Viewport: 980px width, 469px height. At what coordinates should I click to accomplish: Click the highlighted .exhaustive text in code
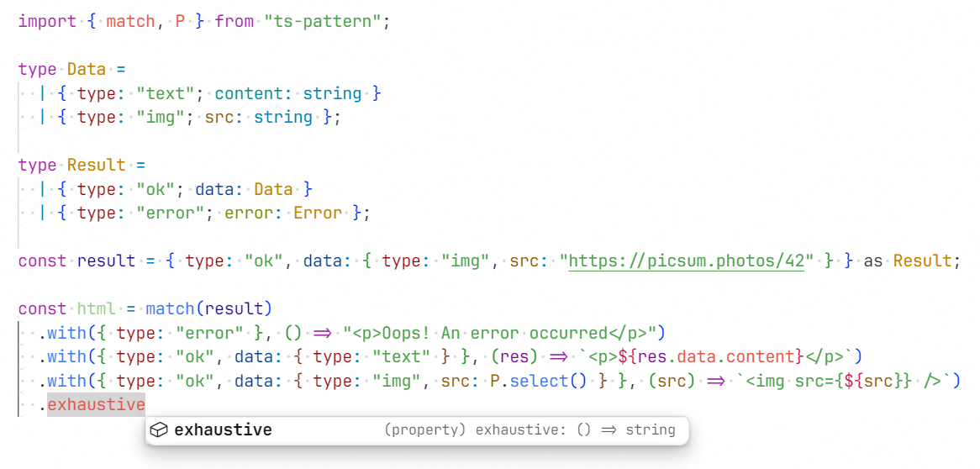tap(96, 405)
